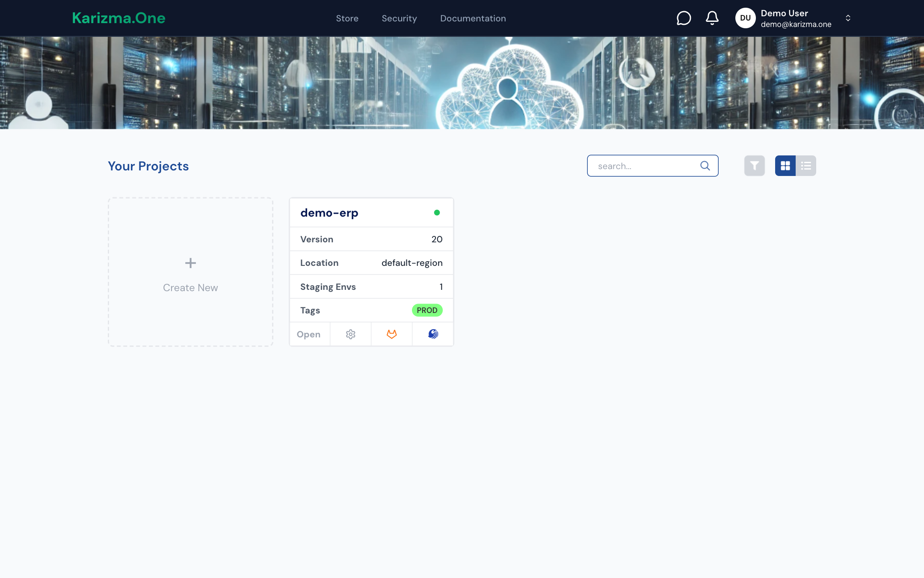Click the Version label
Viewport: 924px width, 578px height.
tap(317, 239)
